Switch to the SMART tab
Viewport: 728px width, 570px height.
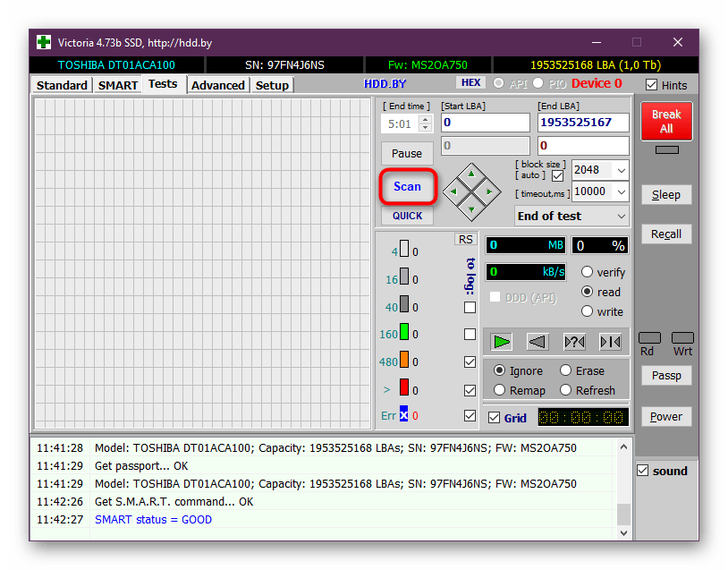pyautogui.click(x=117, y=85)
